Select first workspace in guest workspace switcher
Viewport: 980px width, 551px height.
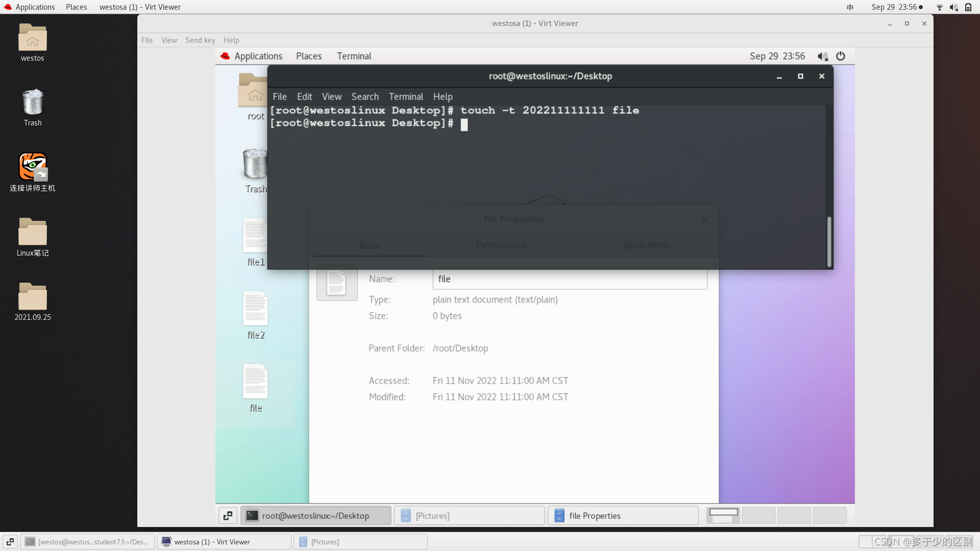click(x=723, y=515)
